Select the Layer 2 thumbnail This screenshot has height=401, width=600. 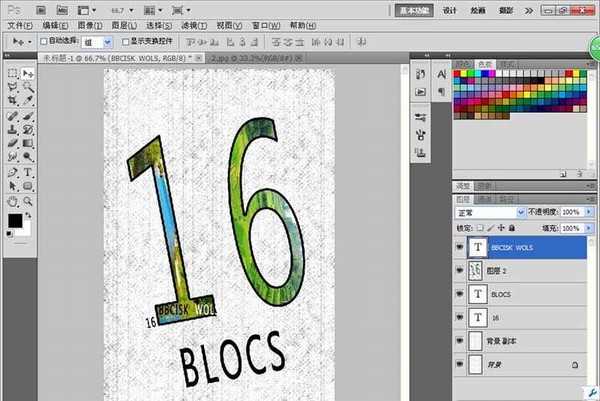tap(477, 270)
